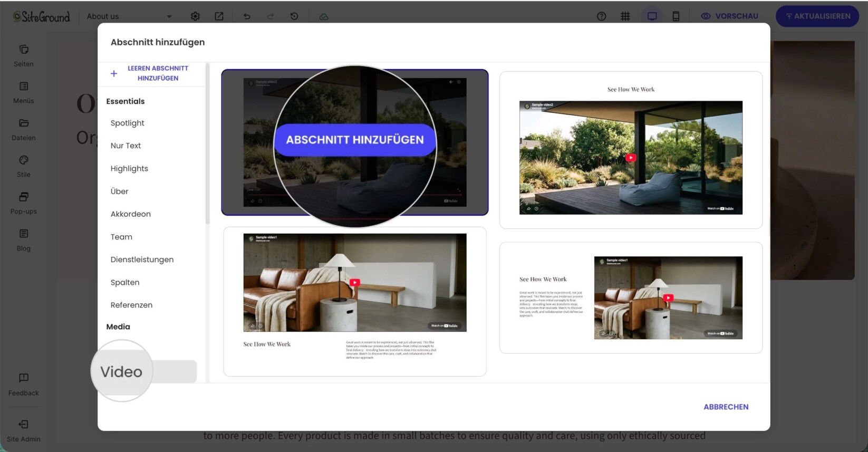The image size is (868, 452).
Task: Choose the layout with text left of video
Action: (x=631, y=298)
